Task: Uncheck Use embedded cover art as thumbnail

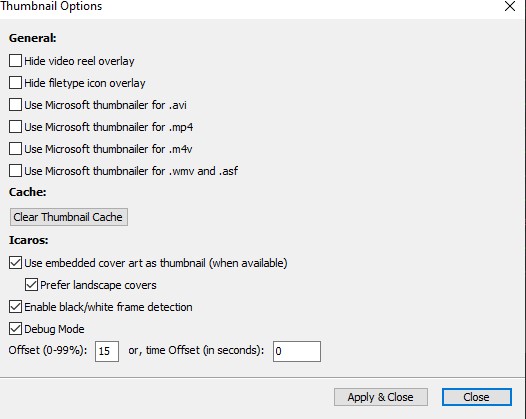Action: click(15, 263)
